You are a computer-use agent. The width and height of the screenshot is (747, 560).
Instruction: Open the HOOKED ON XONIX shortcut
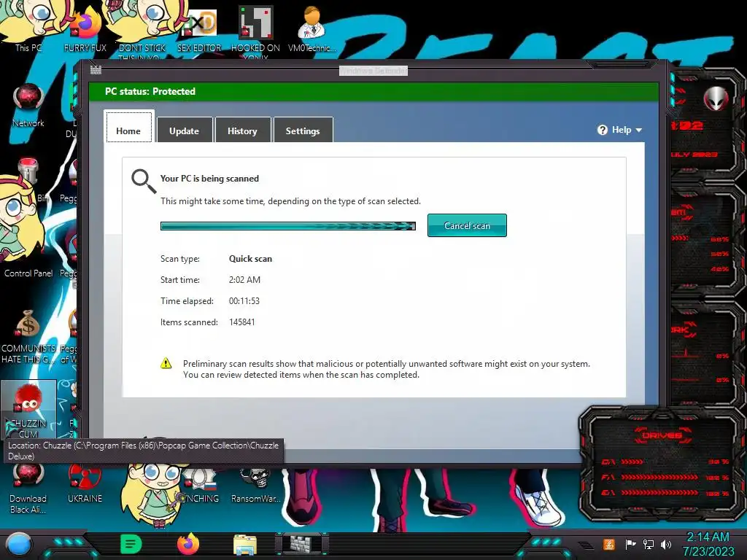(x=256, y=31)
